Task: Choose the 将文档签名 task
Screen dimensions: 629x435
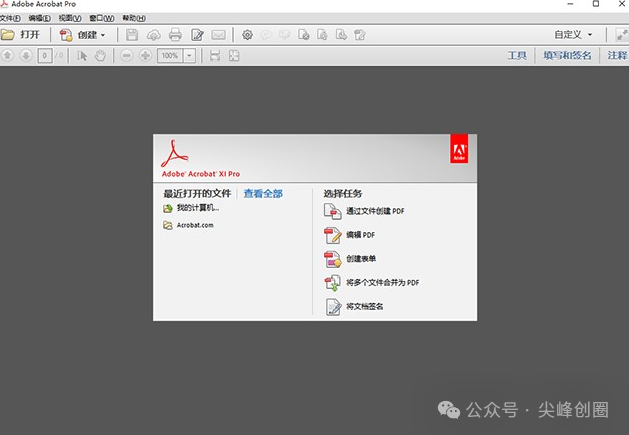Action: (x=353, y=307)
